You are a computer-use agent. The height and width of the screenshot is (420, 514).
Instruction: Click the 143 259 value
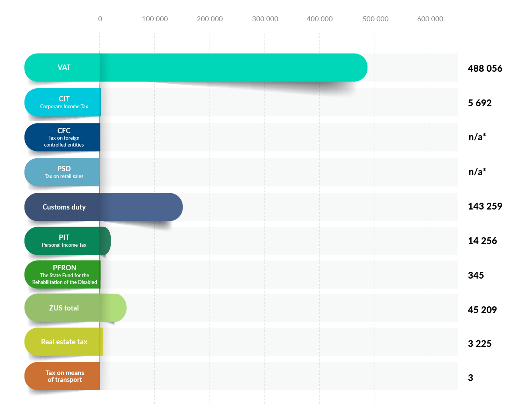(485, 206)
